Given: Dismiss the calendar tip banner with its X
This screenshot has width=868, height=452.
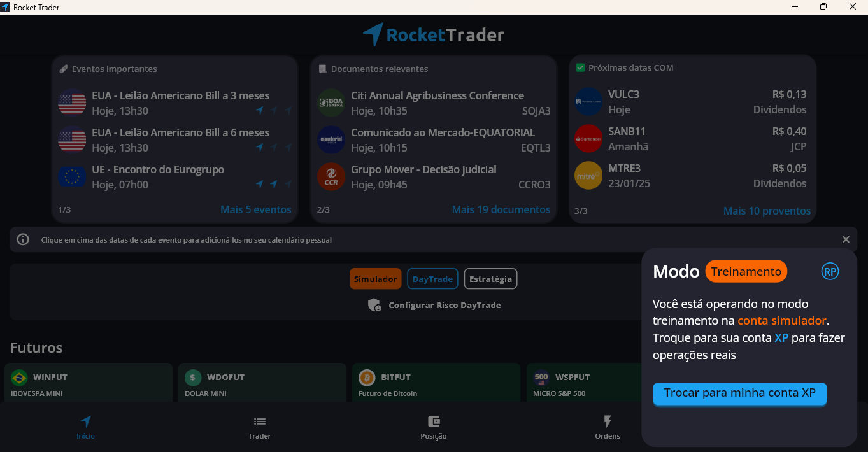Looking at the screenshot, I should click(846, 239).
